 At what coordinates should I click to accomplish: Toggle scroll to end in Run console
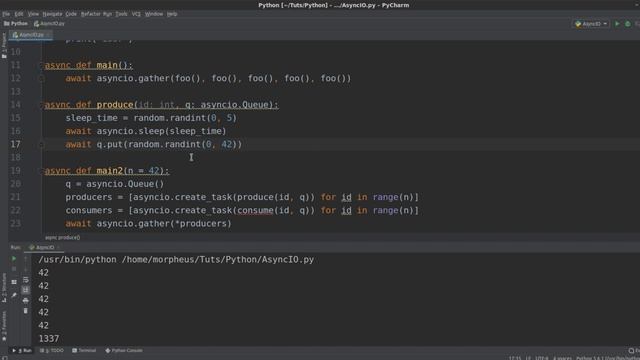click(26, 290)
